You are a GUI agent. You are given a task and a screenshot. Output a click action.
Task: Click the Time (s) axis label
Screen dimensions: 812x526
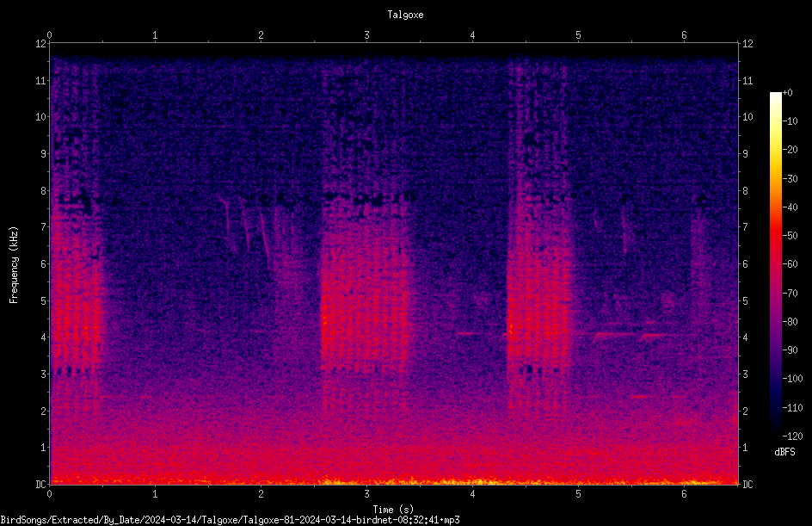[x=393, y=510]
